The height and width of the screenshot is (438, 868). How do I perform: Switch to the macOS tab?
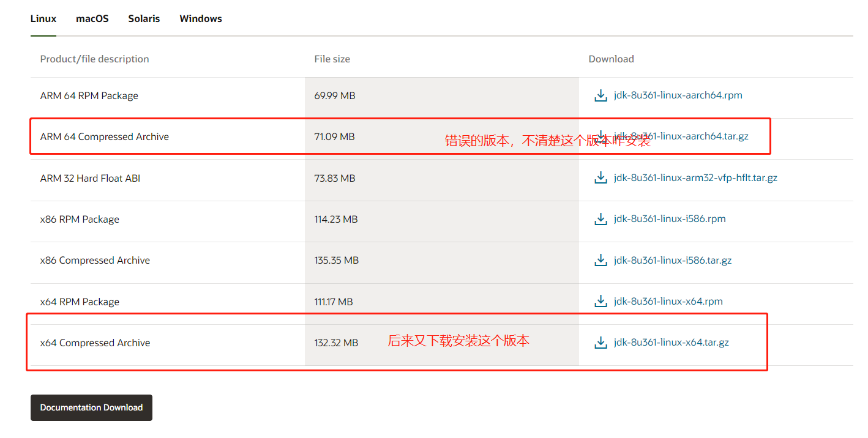pos(92,18)
